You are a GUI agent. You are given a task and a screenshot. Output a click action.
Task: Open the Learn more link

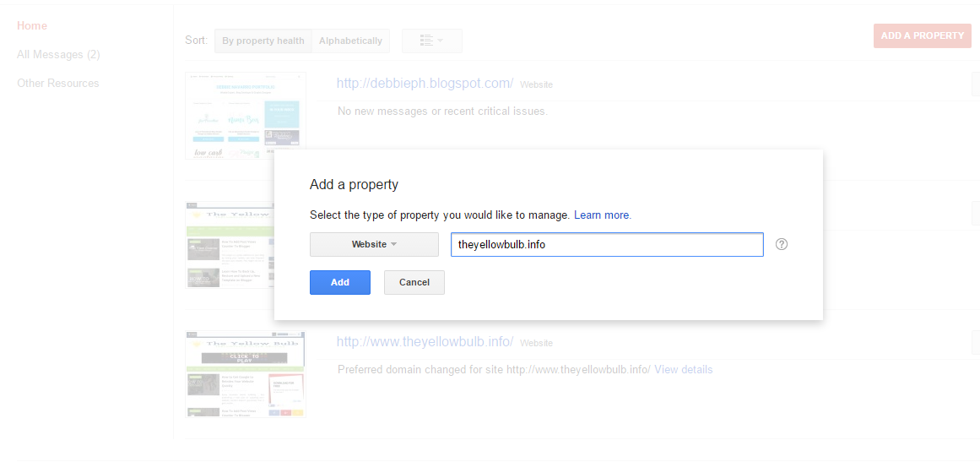(603, 215)
